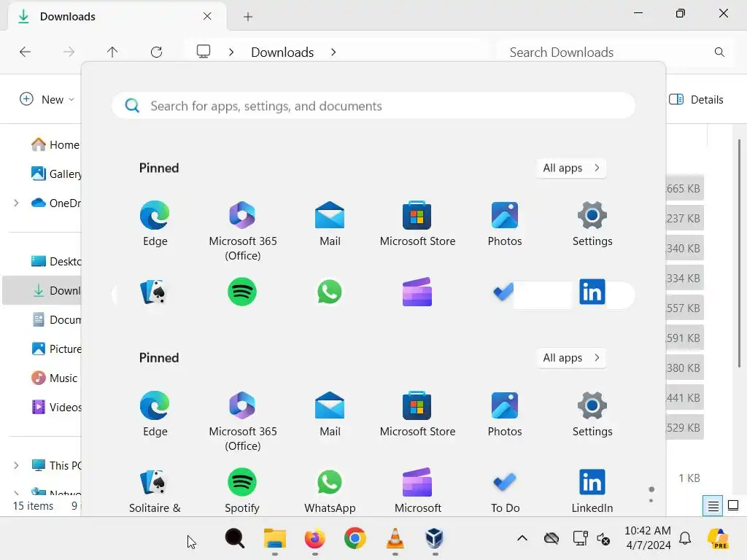Switch to the large thumbnails view in status bar
Viewport: 747px width, 560px height.
point(733,506)
